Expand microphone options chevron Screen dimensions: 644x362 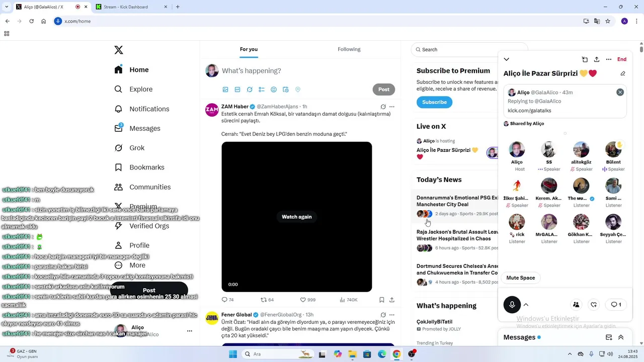click(x=526, y=305)
